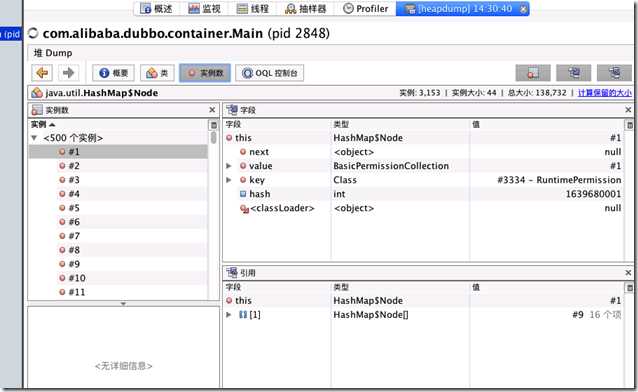This screenshot has width=638, height=392.
Task: Click the forward arrow toolbar button
Action: (68, 73)
